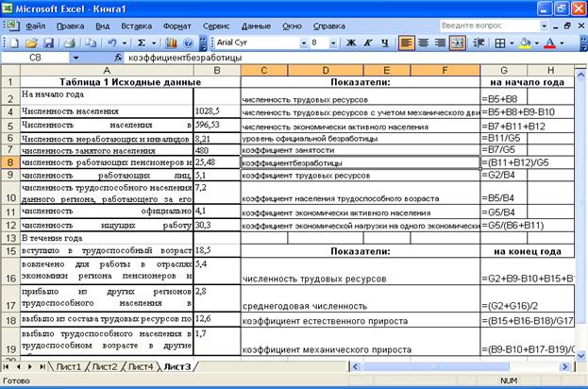
Task: Go to first sheet tab navigation arrow
Action: coord(7,366)
